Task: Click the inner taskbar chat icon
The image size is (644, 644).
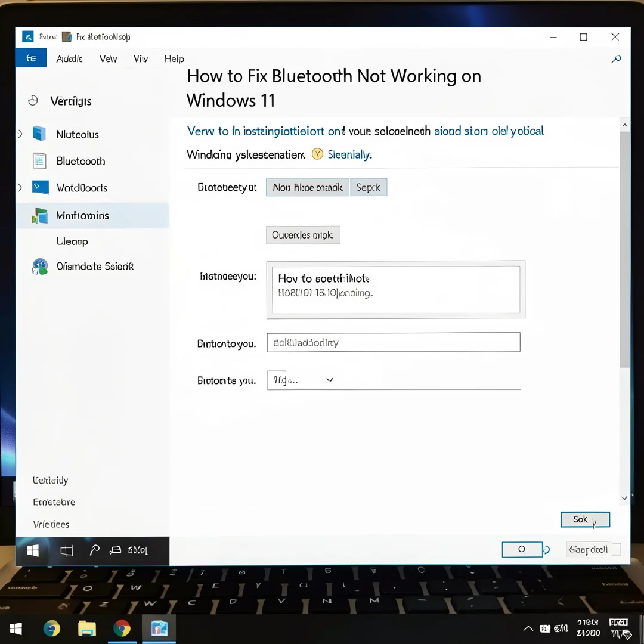Action: coord(116,550)
